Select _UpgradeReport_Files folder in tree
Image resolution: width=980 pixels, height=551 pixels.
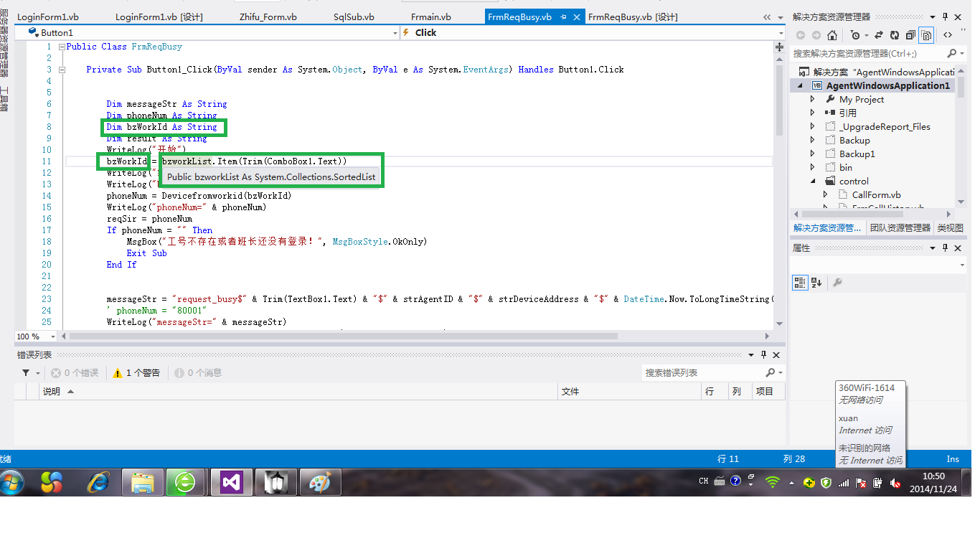pos(885,126)
